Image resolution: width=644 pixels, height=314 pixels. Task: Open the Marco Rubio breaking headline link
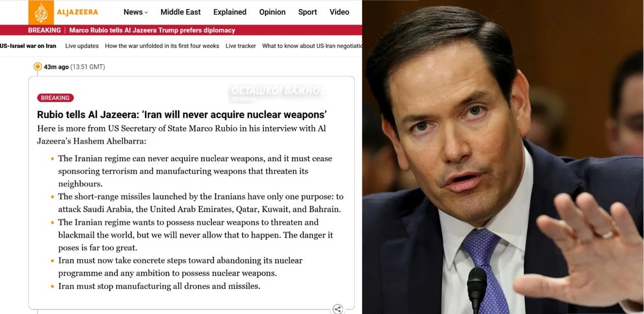click(152, 31)
